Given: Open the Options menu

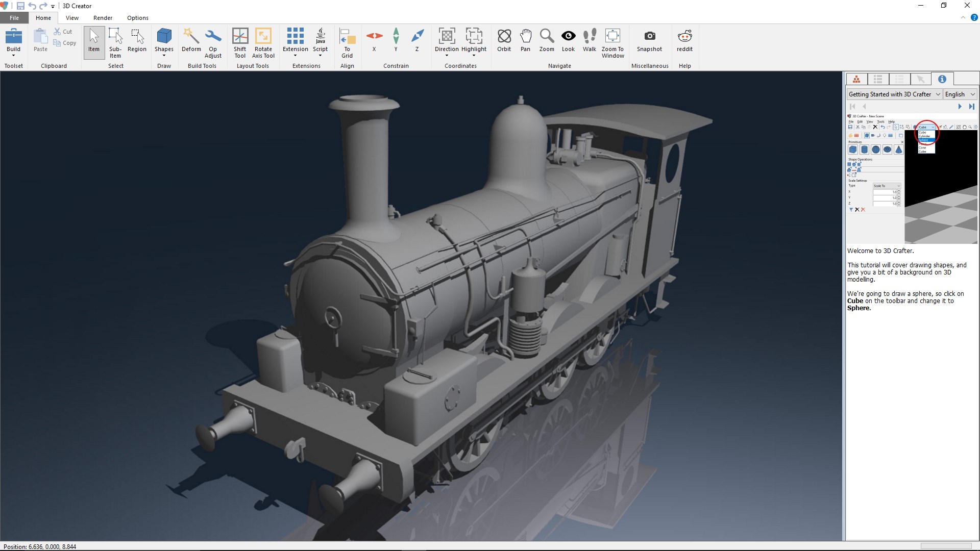Looking at the screenshot, I should pyautogui.click(x=137, y=17).
